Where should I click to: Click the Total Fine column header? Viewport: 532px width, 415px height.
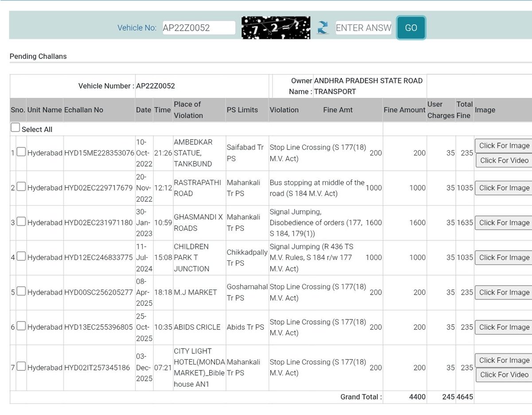coord(465,110)
